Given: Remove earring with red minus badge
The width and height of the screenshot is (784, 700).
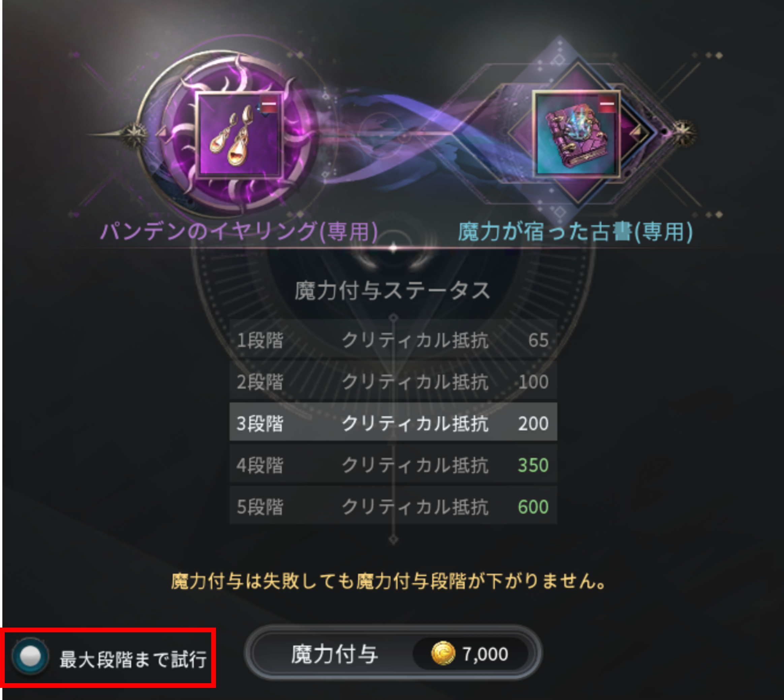Looking at the screenshot, I should click(x=269, y=104).
